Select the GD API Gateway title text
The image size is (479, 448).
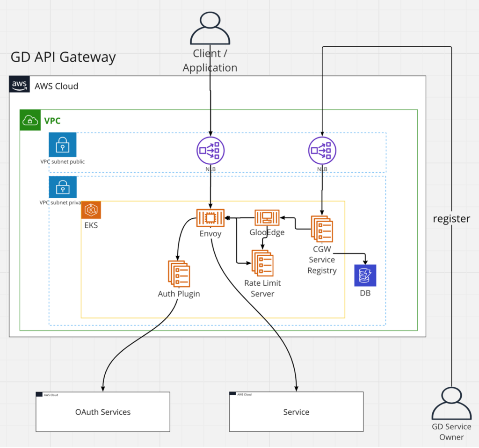click(63, 57)
